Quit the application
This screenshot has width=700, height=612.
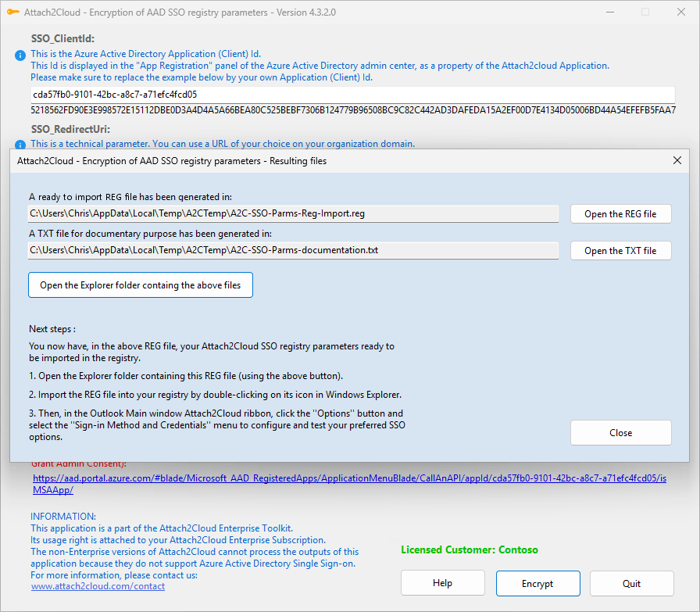pos(631,583)
